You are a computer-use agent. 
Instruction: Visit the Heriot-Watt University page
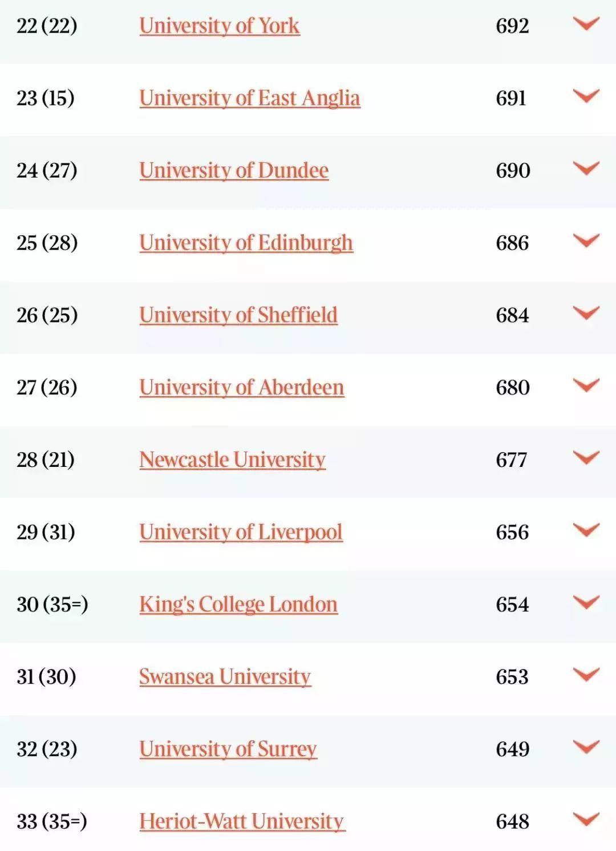tap(242, 821)
